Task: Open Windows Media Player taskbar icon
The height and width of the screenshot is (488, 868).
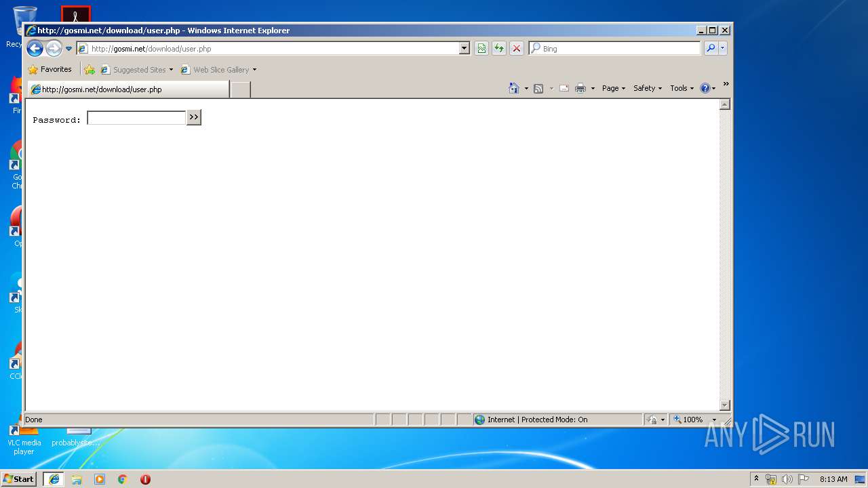Action: (x=100, y=479)
